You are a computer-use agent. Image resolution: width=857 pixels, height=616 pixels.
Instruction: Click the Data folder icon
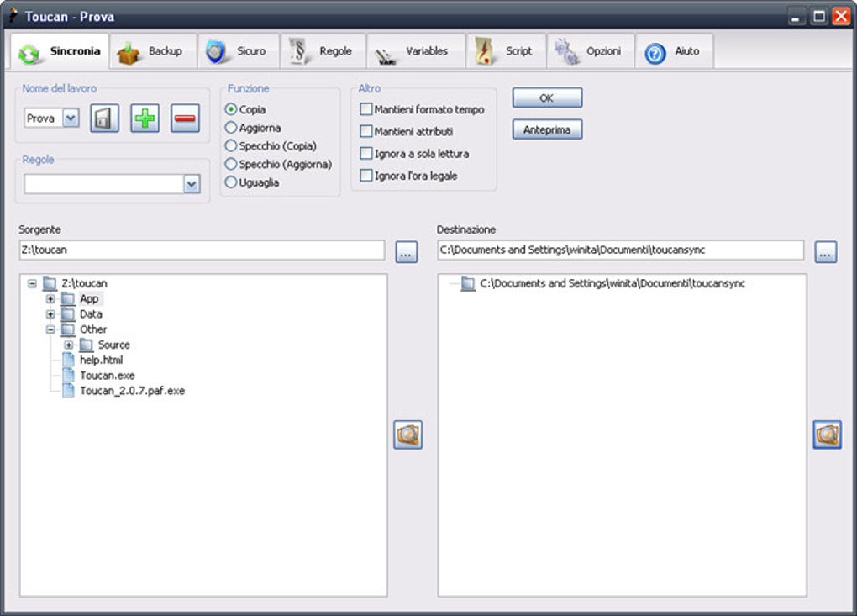pos(68,314)
